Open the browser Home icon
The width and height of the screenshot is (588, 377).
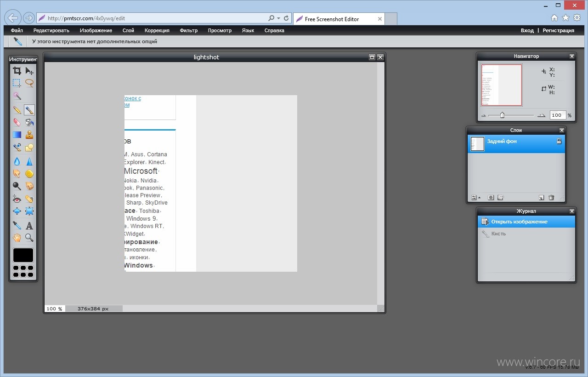pos(554,17)
